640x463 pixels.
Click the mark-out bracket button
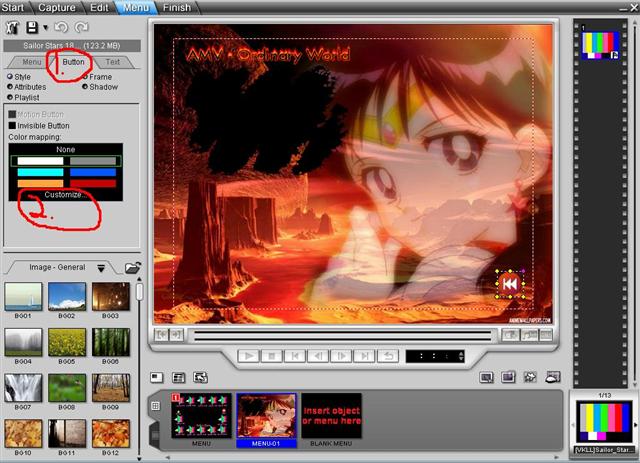[x=176, y=335]
